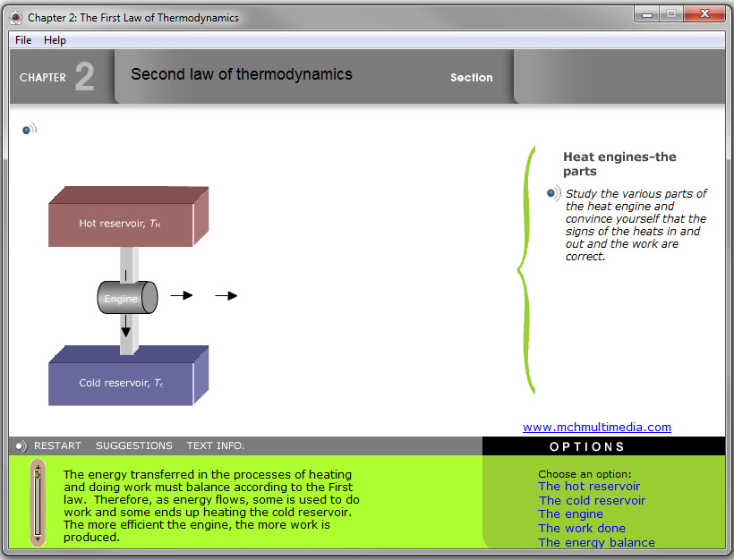
Task: Open the Help menu
Action: (55, 40)
